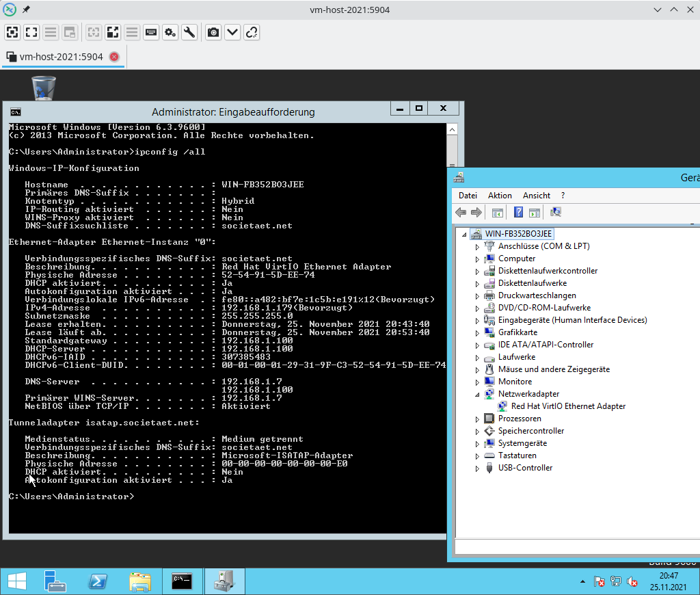Select Laufwerke tree item
This screenshot has width=700, height=595.
(x=517, y=357)
